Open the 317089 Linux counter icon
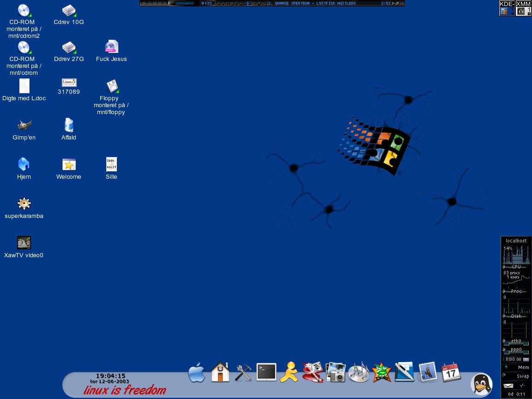This screenshot has height=399, width=532. (69, 83)
